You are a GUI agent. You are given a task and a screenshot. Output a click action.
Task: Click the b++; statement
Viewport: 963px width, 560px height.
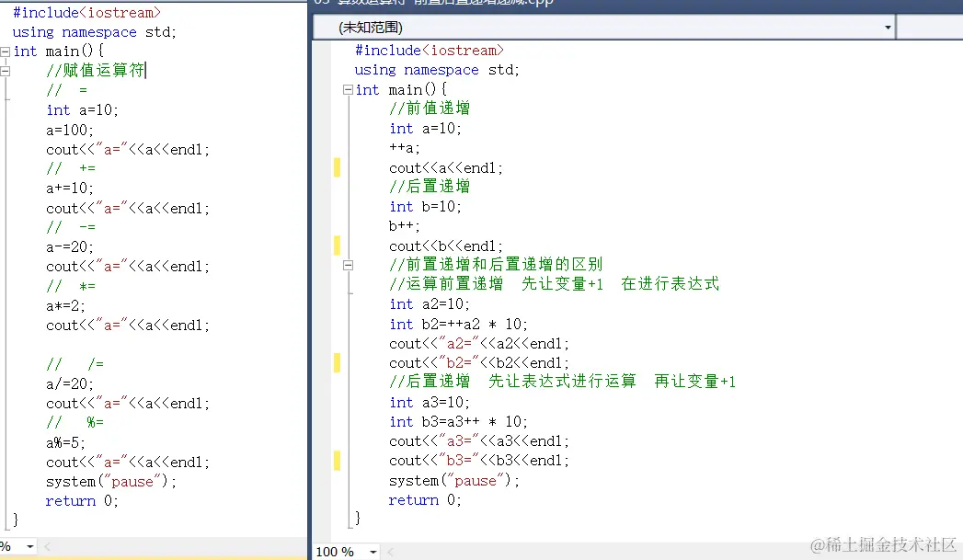(405, 226)
